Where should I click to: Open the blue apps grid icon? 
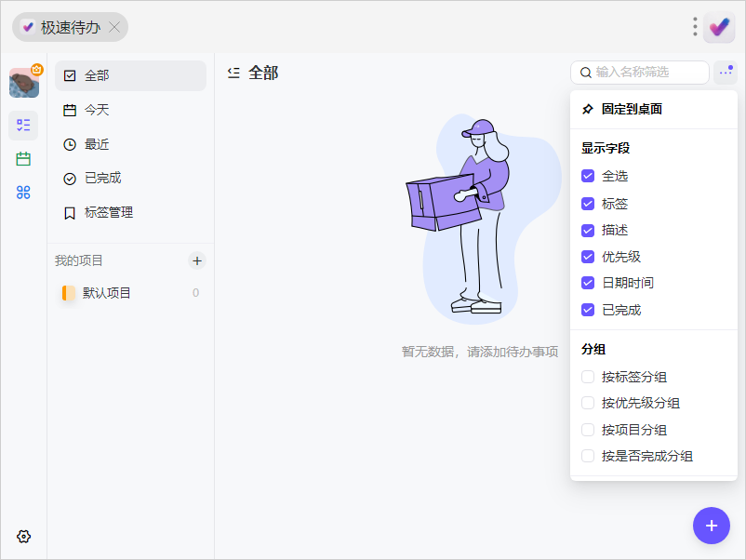(23, 193)
